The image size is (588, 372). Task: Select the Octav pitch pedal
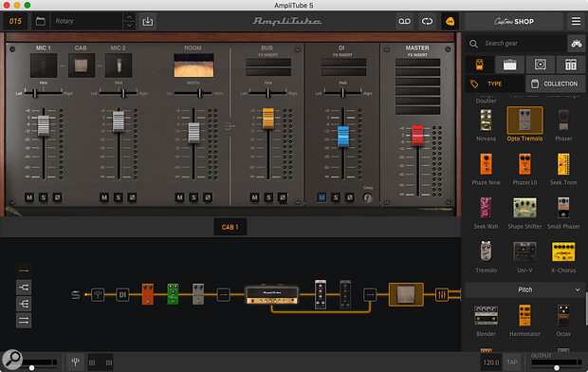coord(563,320)
